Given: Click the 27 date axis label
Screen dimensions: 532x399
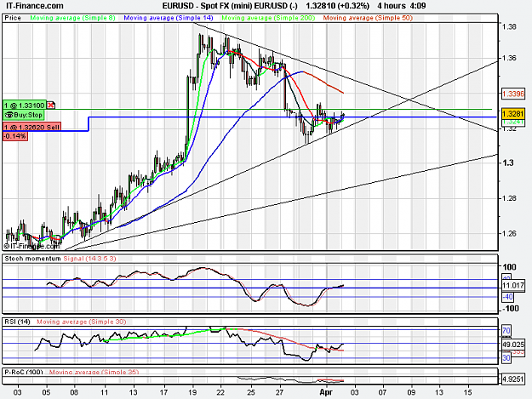Looking at the screenshot, I should [x=279, y=392].
